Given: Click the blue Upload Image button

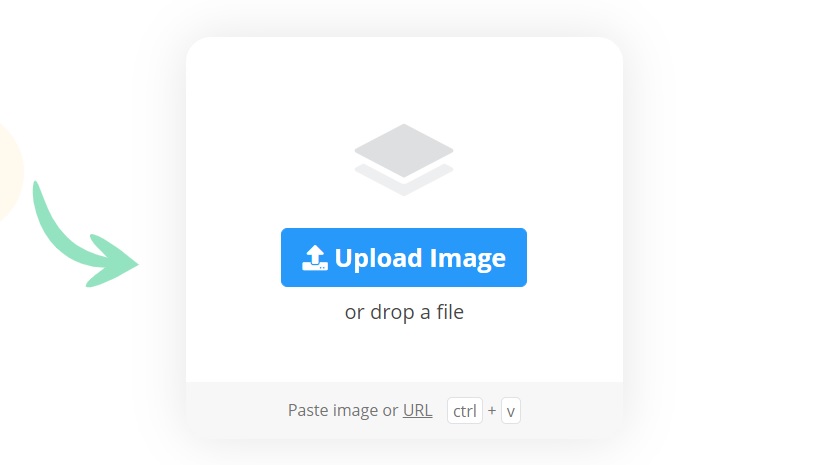Looking at the screenshot, I should click(404, 257).
